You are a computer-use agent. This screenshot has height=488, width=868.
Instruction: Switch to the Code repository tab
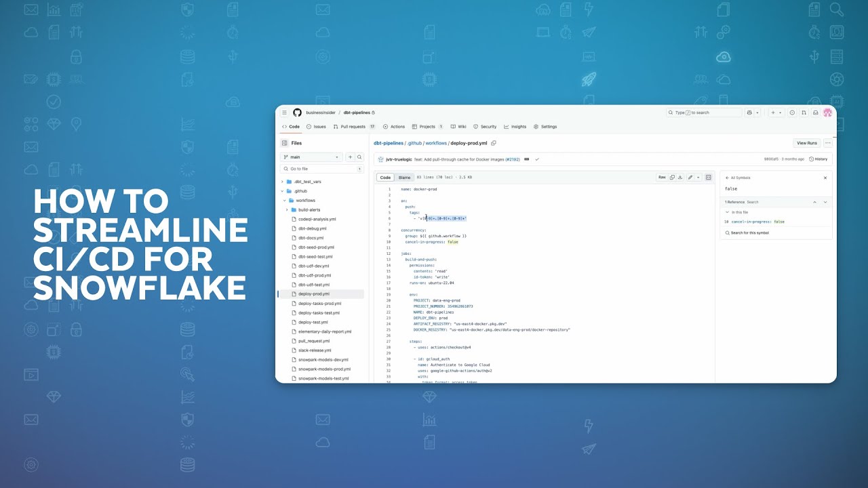tap(291, 127)
